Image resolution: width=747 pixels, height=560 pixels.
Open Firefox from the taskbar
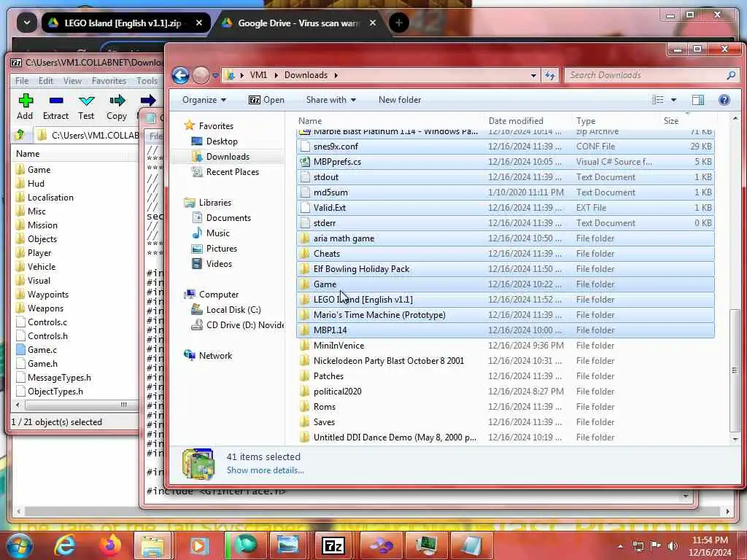tap(109, 545)
